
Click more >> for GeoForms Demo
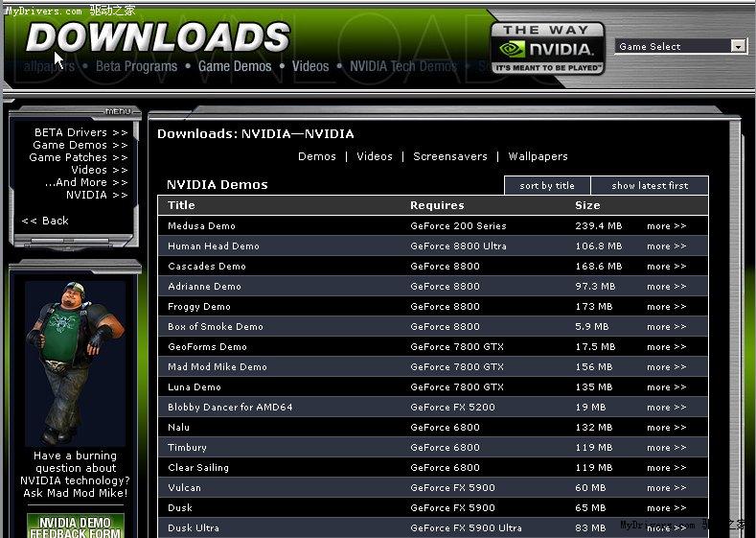pyautogui.click(x=666, y=347)
